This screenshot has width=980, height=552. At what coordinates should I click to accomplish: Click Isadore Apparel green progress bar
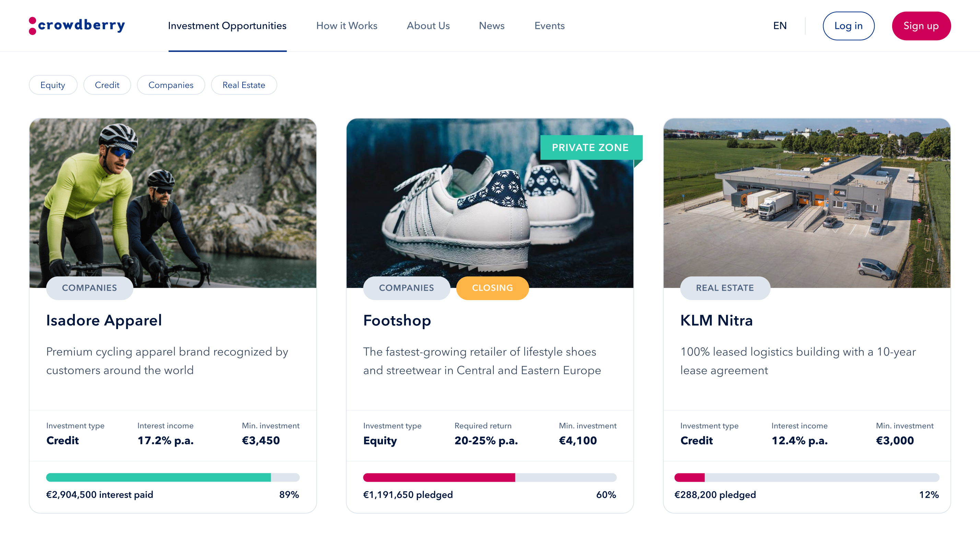(173, 478)
